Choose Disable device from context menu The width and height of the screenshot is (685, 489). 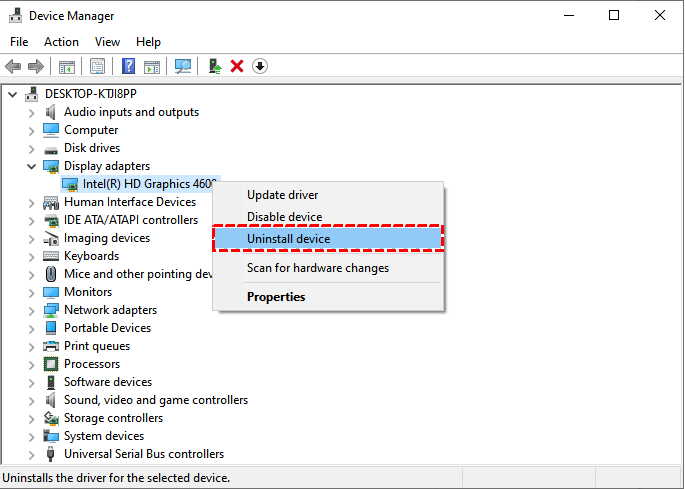[x=328, y=217]
